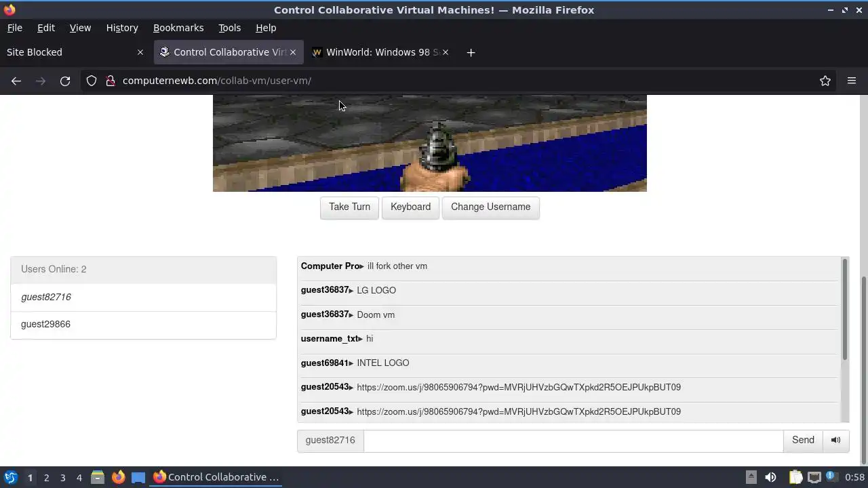Viewport: 868px width, 488px height.
Task: Click the first zoom.us link chat message
Action: (x=518, y=387)
